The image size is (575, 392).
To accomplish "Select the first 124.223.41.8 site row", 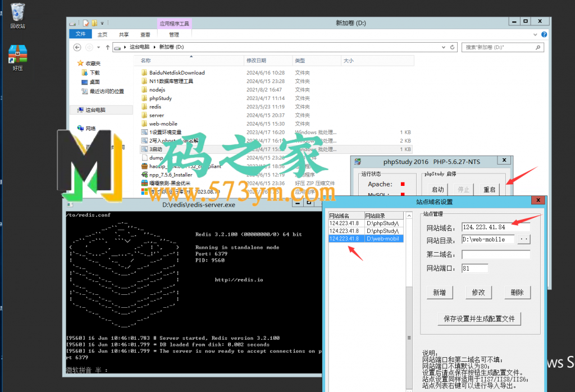I will pyautogui.click(x=366, y=223).
